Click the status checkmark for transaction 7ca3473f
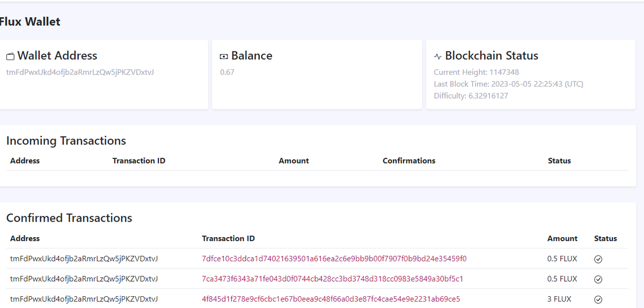 pos(598,279)
